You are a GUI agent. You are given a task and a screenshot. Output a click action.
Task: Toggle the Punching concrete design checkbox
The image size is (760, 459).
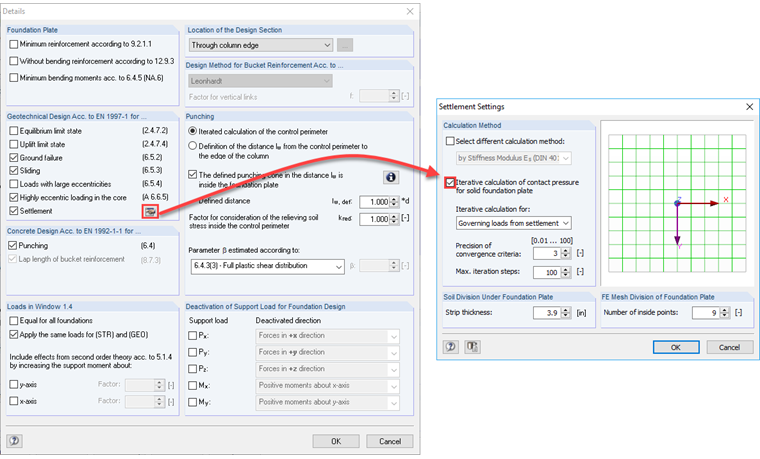click(13, 246)
